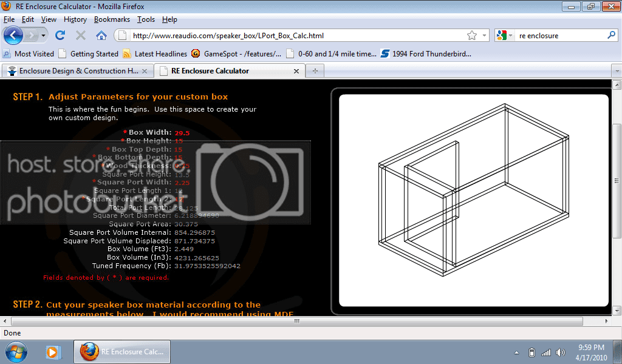Close the RE Enclosure Calculator tab
This screenshot has width=622, height=364.
[296, 72]
